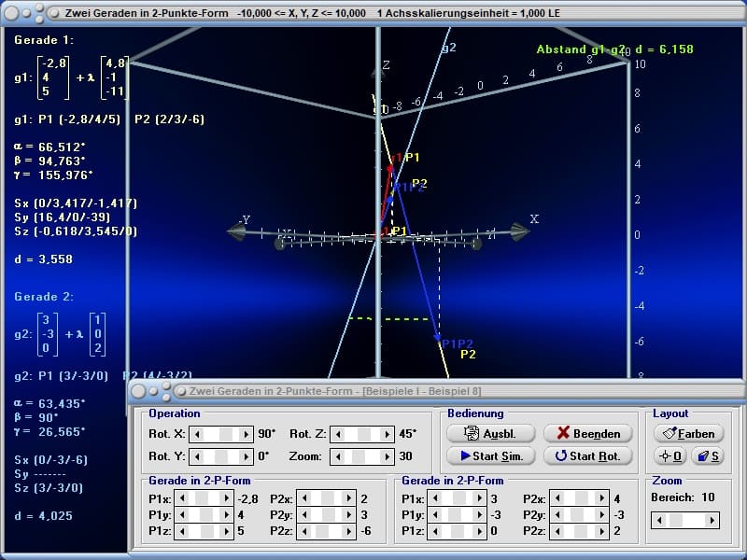Increase Gerade 1 P1x right arrow
Screen dimensions: 747x560
[226, 498]
